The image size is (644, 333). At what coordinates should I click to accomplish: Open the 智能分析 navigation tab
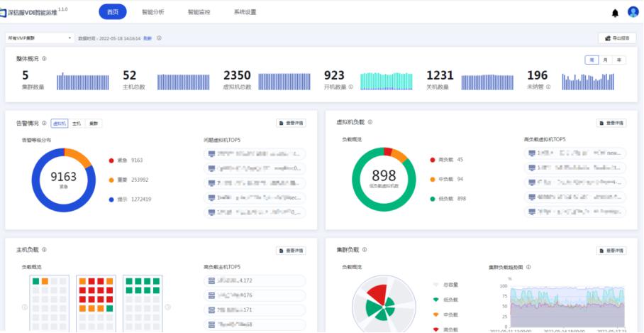[152, 12]
